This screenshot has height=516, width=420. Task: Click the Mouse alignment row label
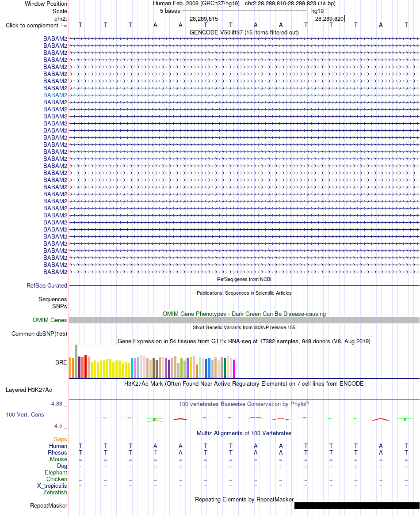click(58, 459)
